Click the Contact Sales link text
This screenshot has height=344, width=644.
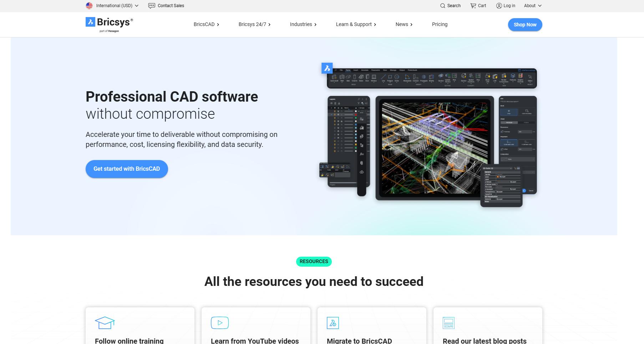[171, 6]
